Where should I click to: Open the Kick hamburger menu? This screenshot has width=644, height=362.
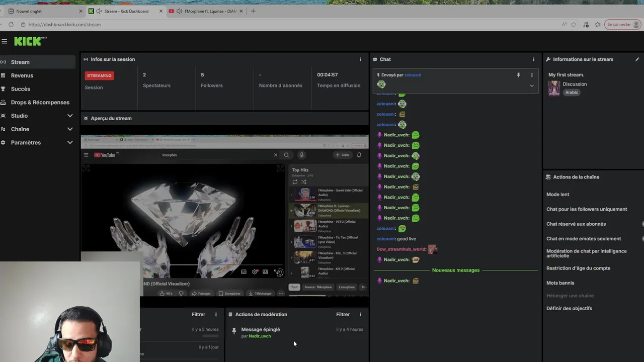[4, 41]
